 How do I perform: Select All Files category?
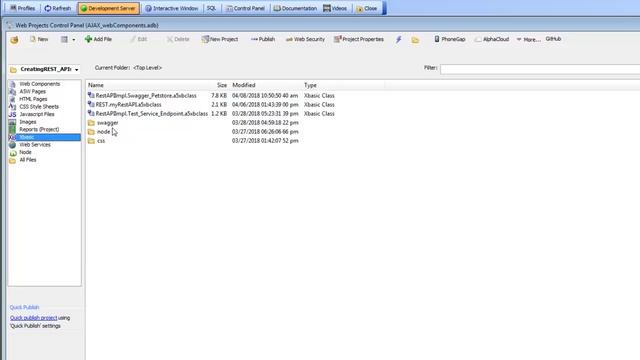click(x=28, y=160)
